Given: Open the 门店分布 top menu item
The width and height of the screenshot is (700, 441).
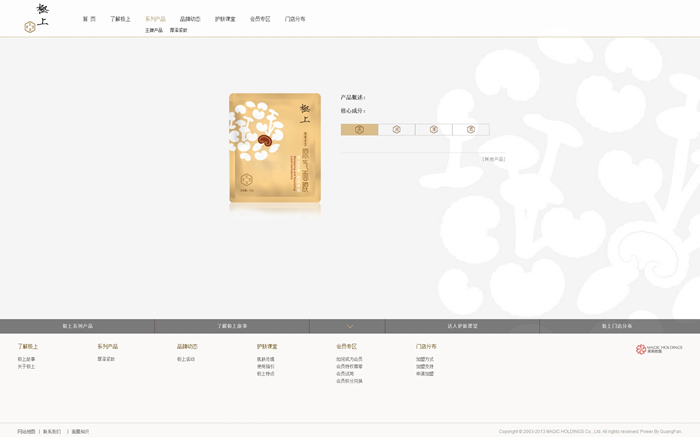Looking at the screenshot, I should pyautogui.click(x=295, y=19).
